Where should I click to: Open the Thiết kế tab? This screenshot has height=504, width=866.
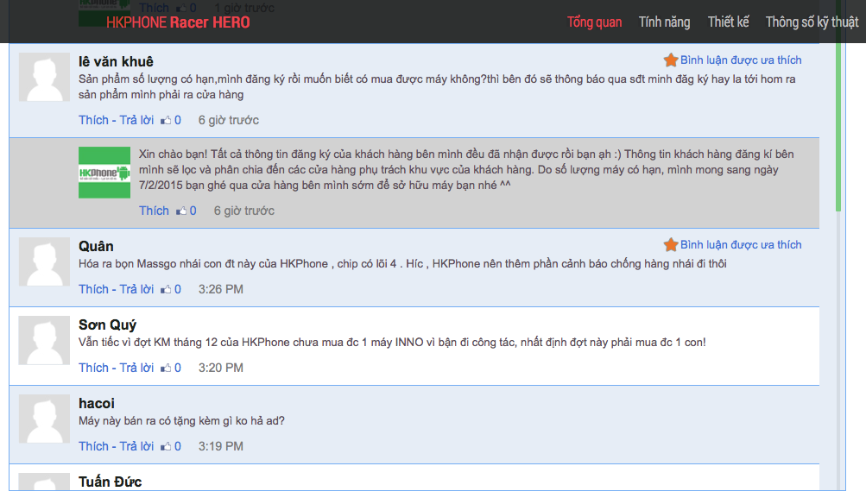coord(728,22)
